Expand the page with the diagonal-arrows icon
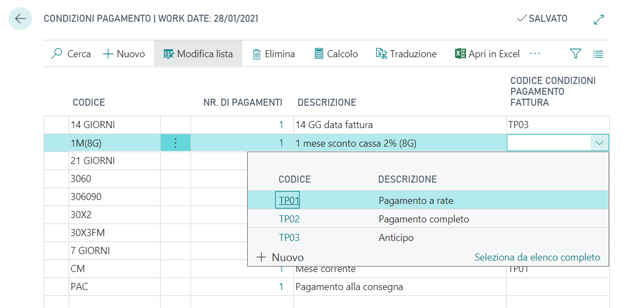Screen dimensions: 644x308 (599, 19)
